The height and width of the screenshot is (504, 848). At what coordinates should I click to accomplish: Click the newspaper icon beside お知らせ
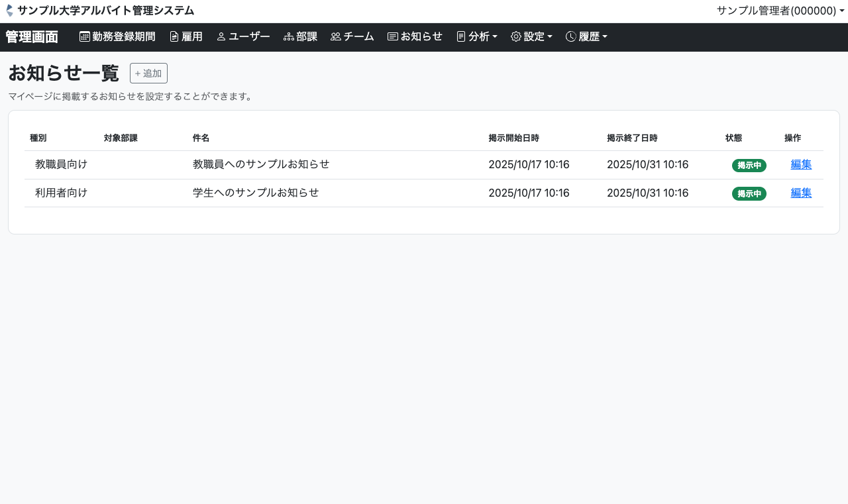(393, 37)
